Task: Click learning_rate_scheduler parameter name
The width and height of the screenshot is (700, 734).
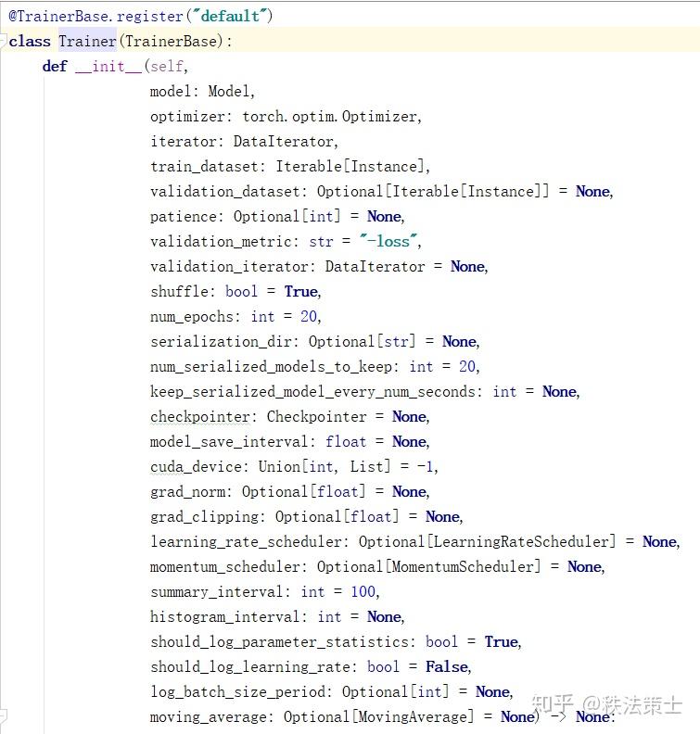Action: 246,542
